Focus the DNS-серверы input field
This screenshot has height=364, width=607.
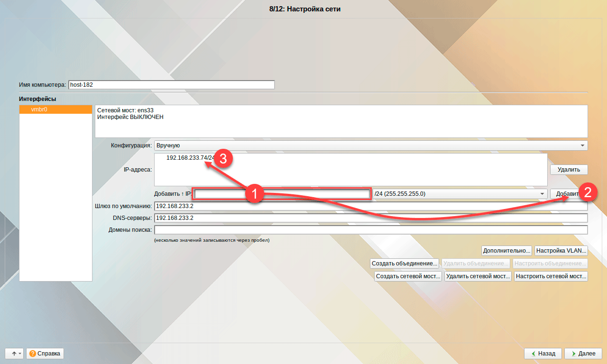(371, 218)
